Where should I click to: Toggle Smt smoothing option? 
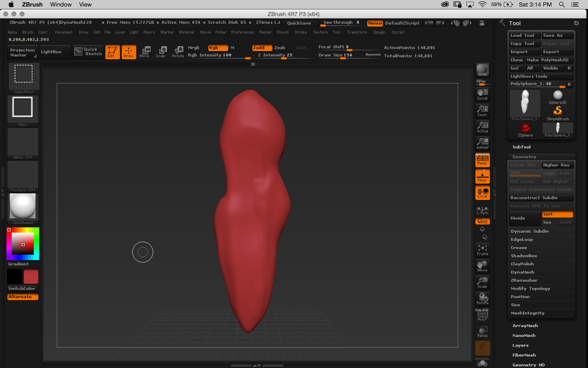557,214
